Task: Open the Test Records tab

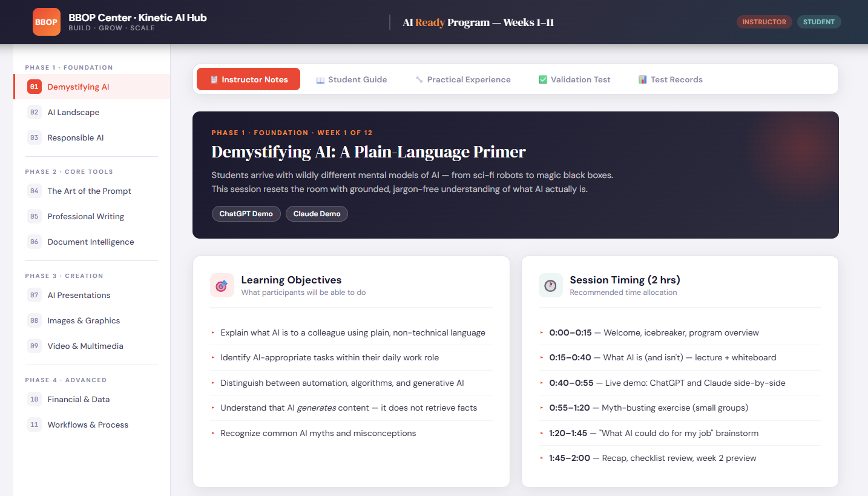Action: pos(671,79)
